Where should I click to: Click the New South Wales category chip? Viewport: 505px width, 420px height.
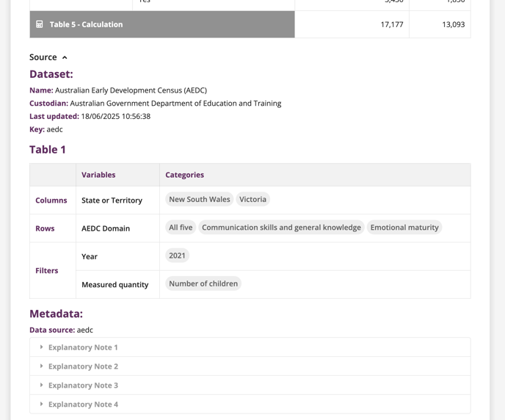[x=200, y=200]
